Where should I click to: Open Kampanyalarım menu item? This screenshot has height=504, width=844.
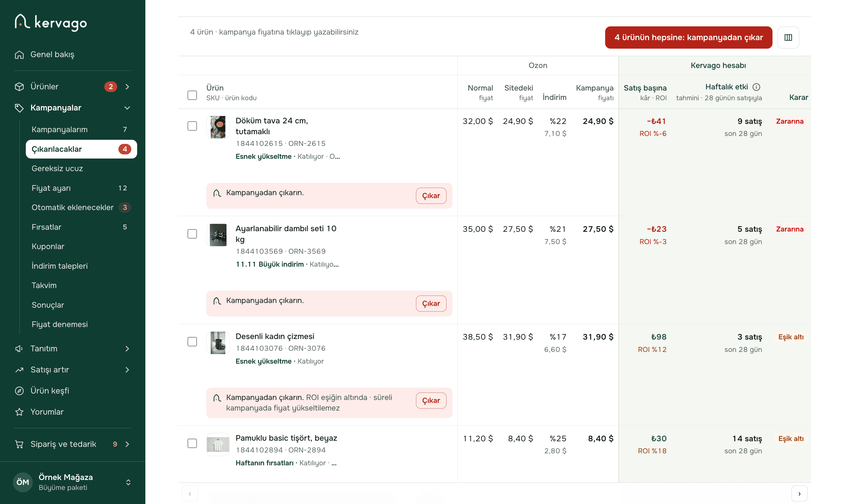coord(81,130)
